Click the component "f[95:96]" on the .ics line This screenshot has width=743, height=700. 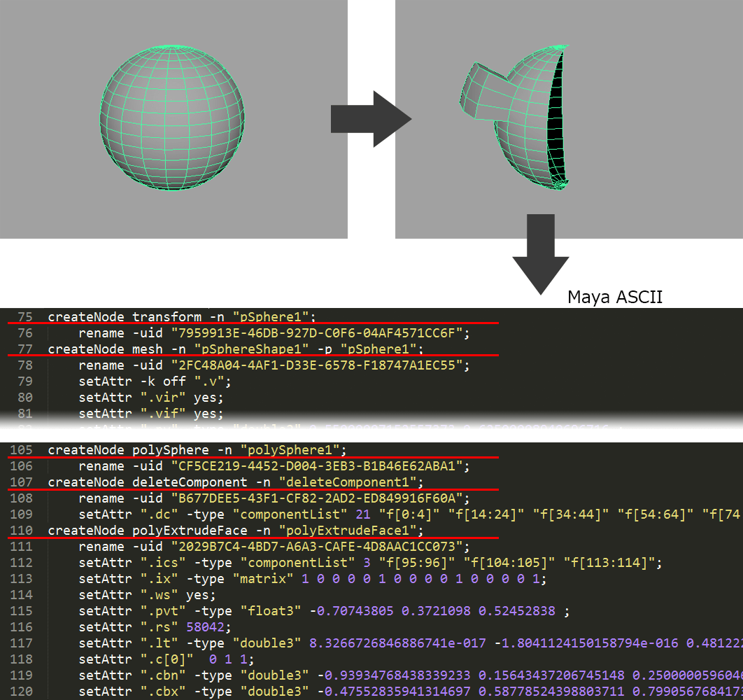tap(417, 563)
